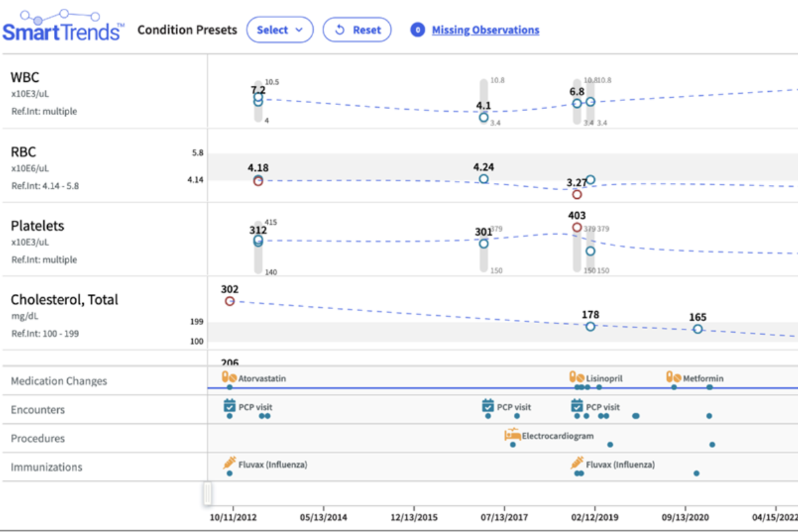Click the 3.27 RBC data point
Screen dimensions: 798x532
(576, 194)
